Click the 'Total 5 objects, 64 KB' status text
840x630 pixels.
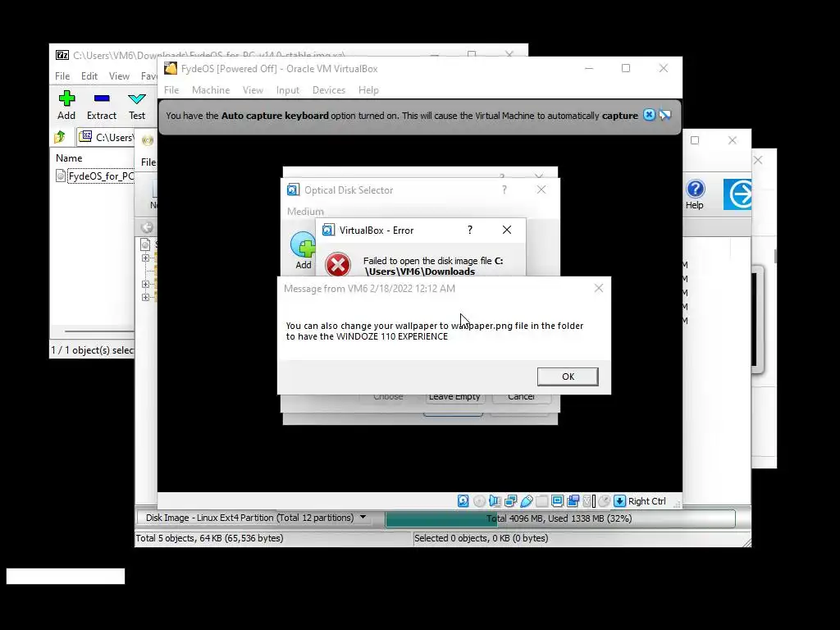pos(209,538)
